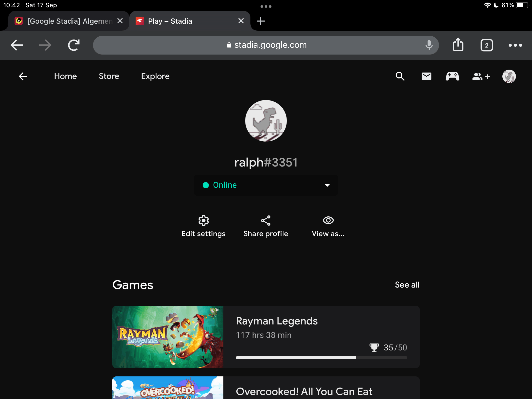Open the messages envelope icon
The width and height of the screenshot is (532, 399).
coord(426,76)
